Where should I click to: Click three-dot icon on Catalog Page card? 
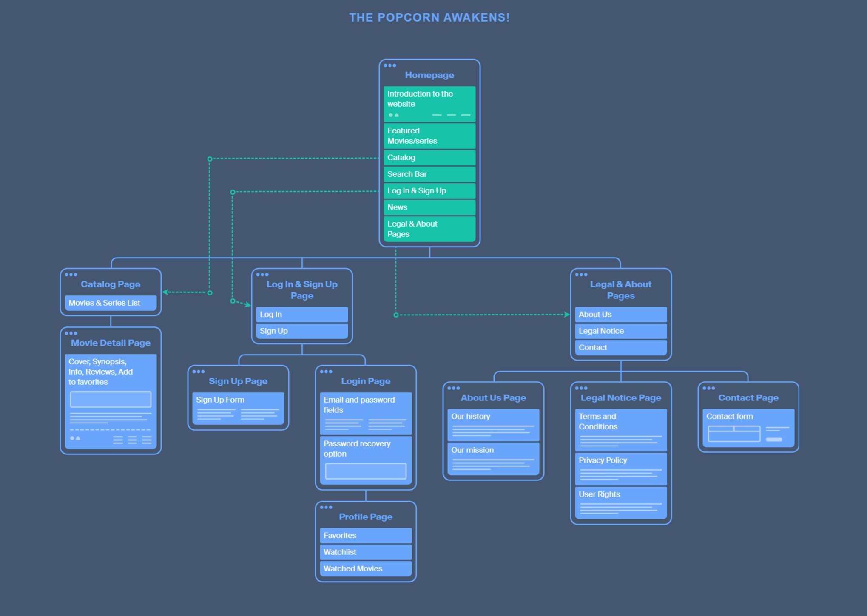(71, 275)
